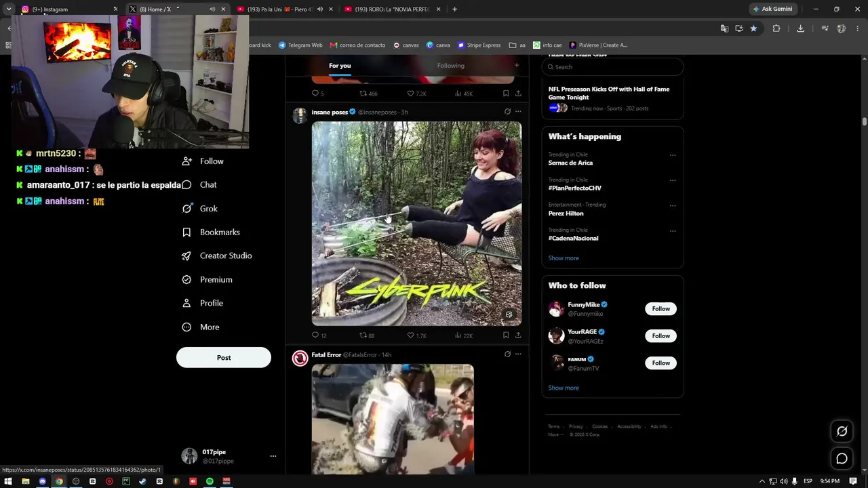Click the Ask Gemini button
Viewport: 868px width, 488px height.
pos(772,9)
